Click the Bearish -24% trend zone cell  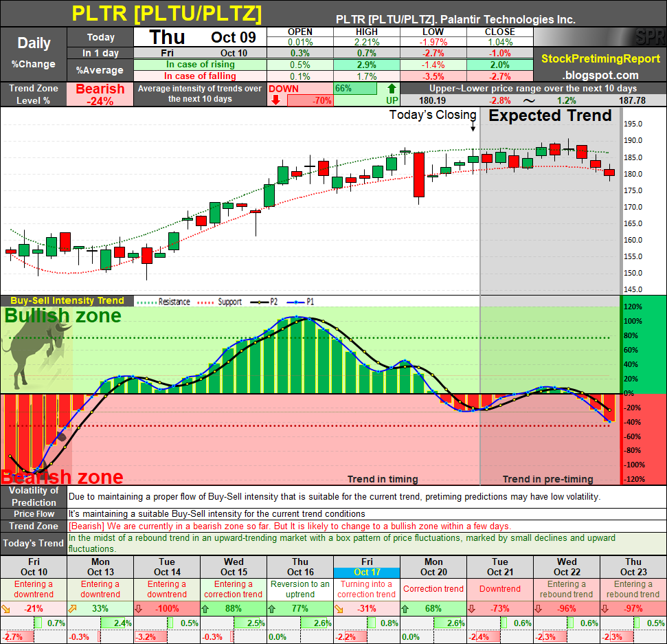tap(100, 94)
